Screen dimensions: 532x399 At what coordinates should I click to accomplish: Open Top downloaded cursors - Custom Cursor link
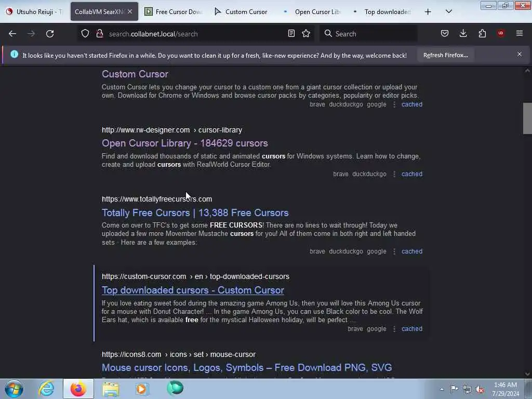point(193,290)
